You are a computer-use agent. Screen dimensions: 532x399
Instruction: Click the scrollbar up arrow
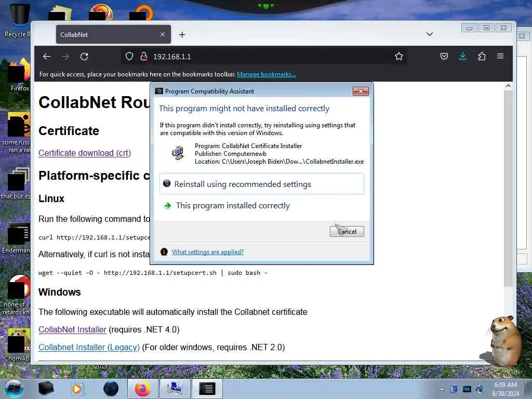508,86
